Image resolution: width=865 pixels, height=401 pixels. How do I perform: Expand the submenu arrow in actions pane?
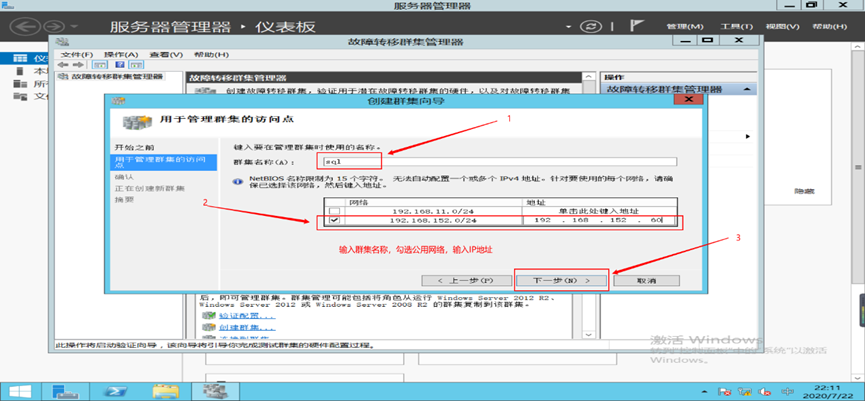tap(748, 136)
